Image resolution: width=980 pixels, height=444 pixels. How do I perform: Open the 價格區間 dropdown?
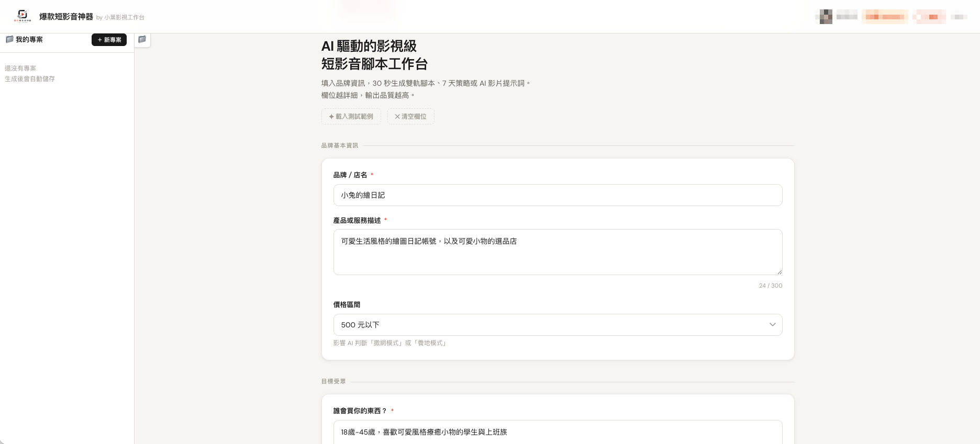[558, 325]
